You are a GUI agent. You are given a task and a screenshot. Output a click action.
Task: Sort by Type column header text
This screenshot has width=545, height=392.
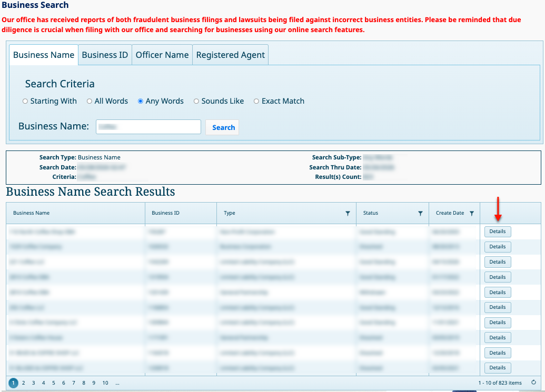pos(230,213)
